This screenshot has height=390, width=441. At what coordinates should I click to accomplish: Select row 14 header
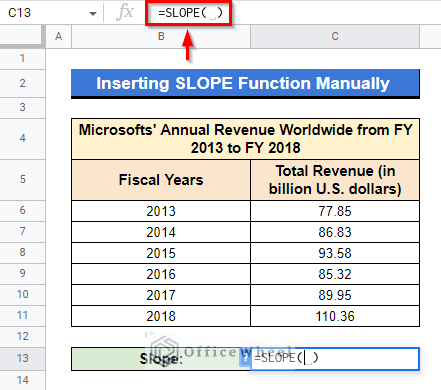coord(22,380)
